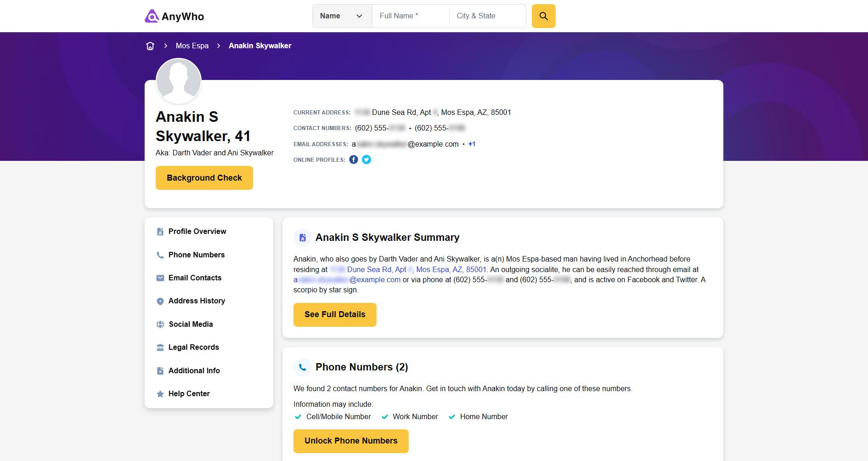
Task: Click the Social Media globe icon
Action: click(160, 324)
